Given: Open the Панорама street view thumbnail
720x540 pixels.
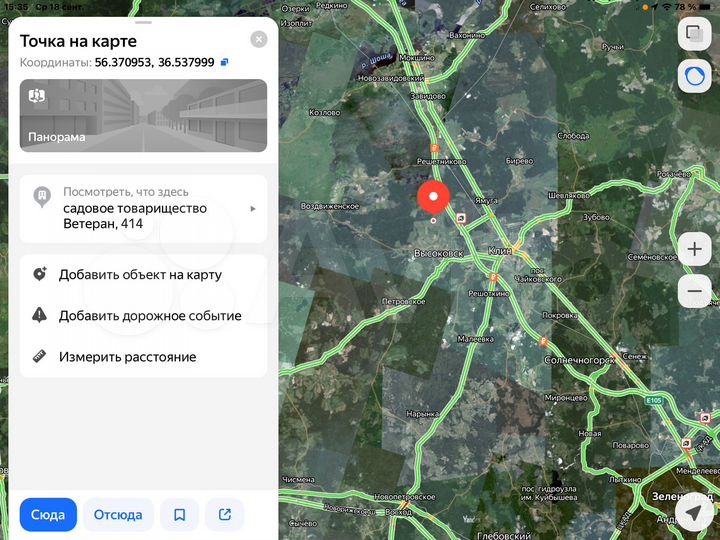Looking at the screenshot, I should [143, 115].
